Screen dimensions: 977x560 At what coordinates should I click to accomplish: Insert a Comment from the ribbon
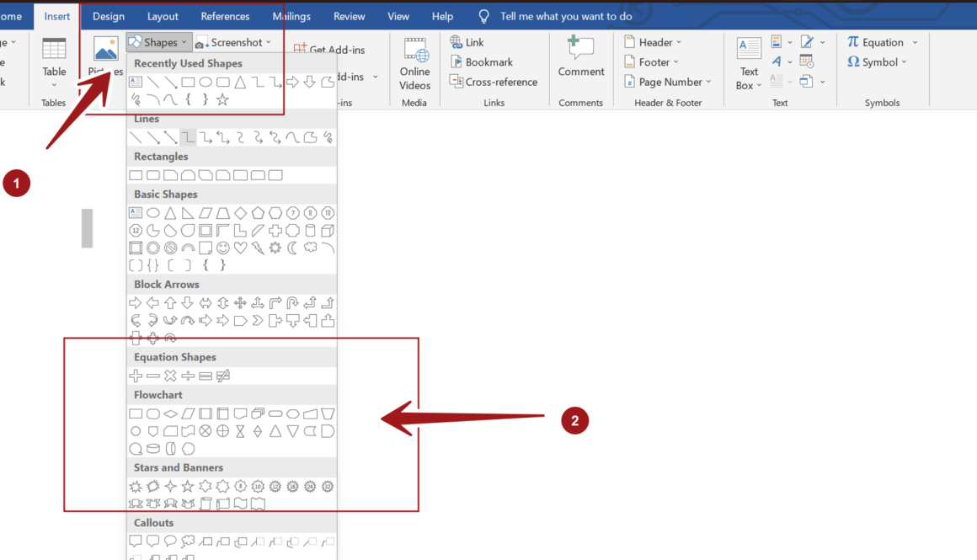[581, 57]
